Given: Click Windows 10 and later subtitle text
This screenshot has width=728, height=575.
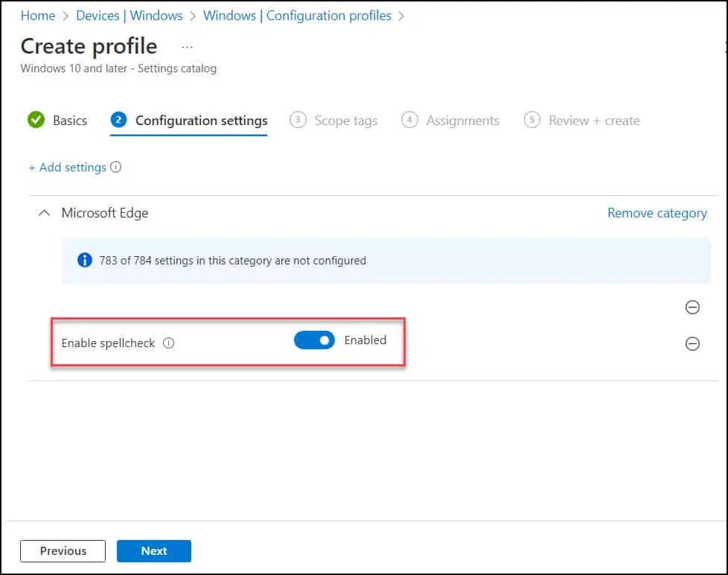Looking at the screenshot, I should [x=118, y=69].
